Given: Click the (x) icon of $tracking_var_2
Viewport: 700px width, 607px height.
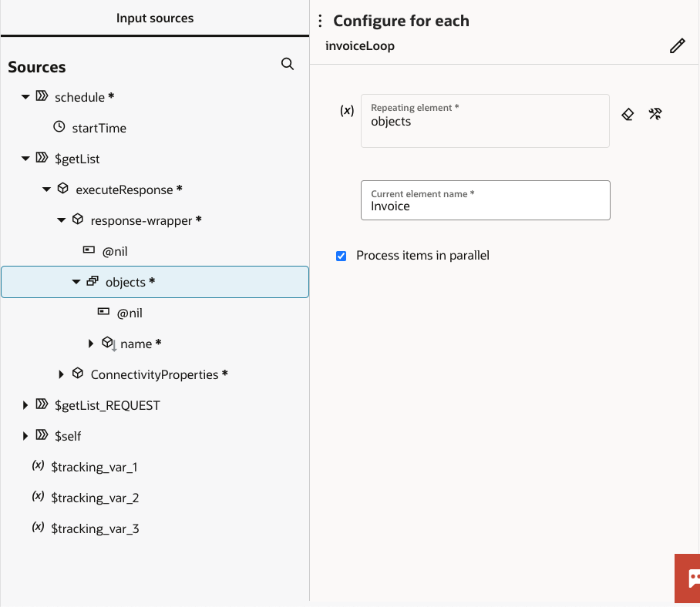Looking at the screenshot, I should 38,498.
